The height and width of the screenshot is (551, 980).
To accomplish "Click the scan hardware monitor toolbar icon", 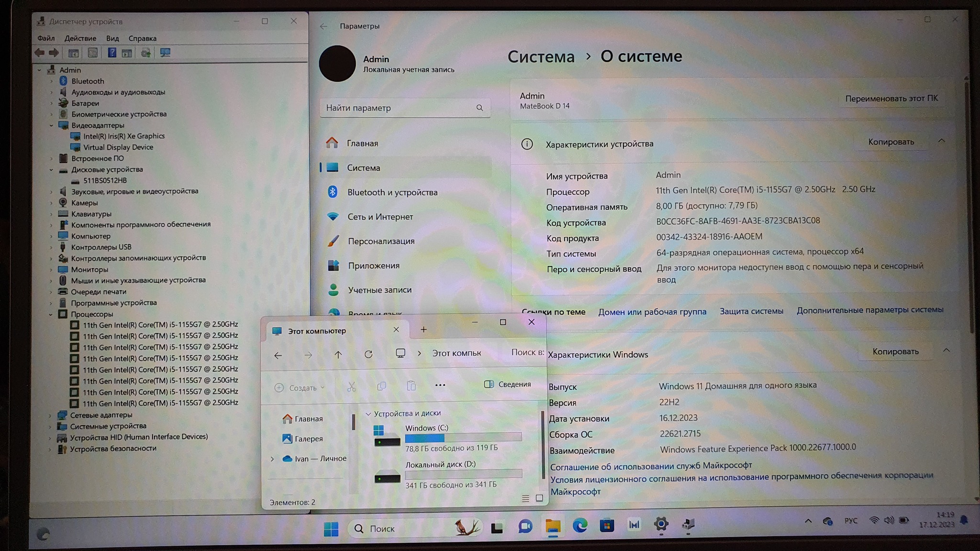I will [165, 53].
